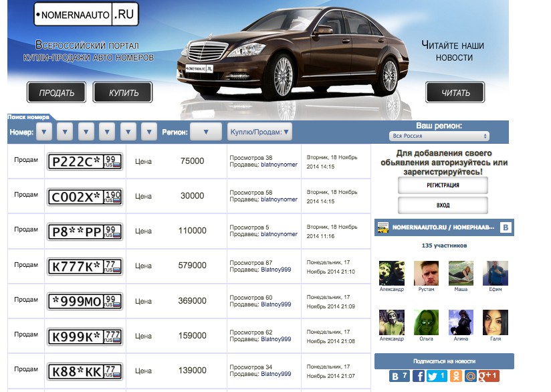Click the Mercedes car banner image
The width and height of the screenshot is (551, 392).
click(x=292, y=53)
